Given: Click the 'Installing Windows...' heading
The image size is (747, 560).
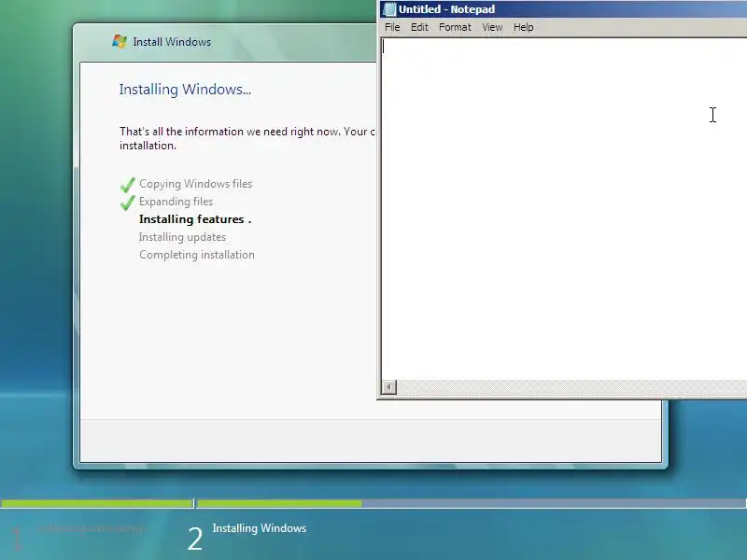Looking at the screenshot, I should [x=185, y=89].
